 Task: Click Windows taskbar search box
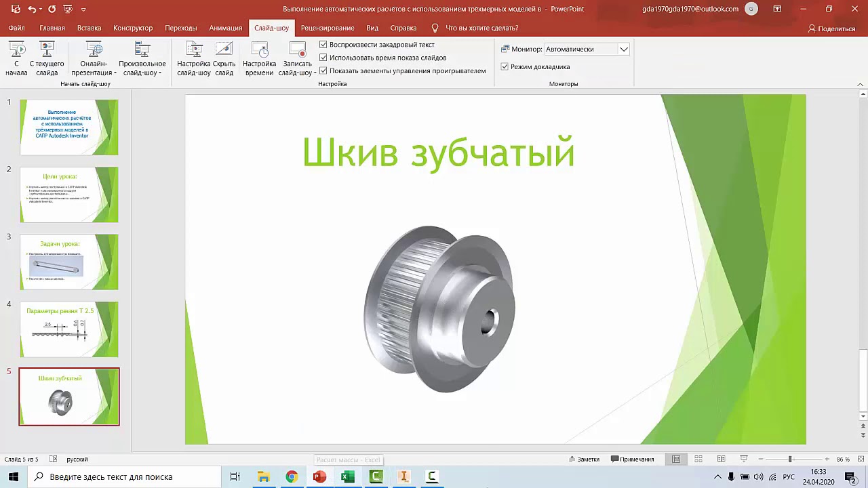pyautogui.click(x=123, y=476)
